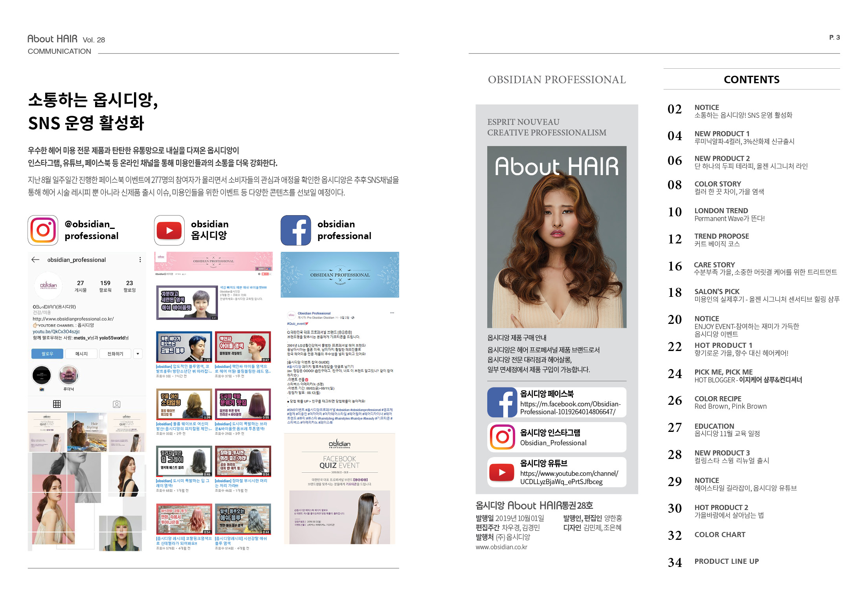Play the 도시미 폭발 분위기 깡패 video thumbnail
Screen dimensions: 868x596
click(x=243, y=404)
